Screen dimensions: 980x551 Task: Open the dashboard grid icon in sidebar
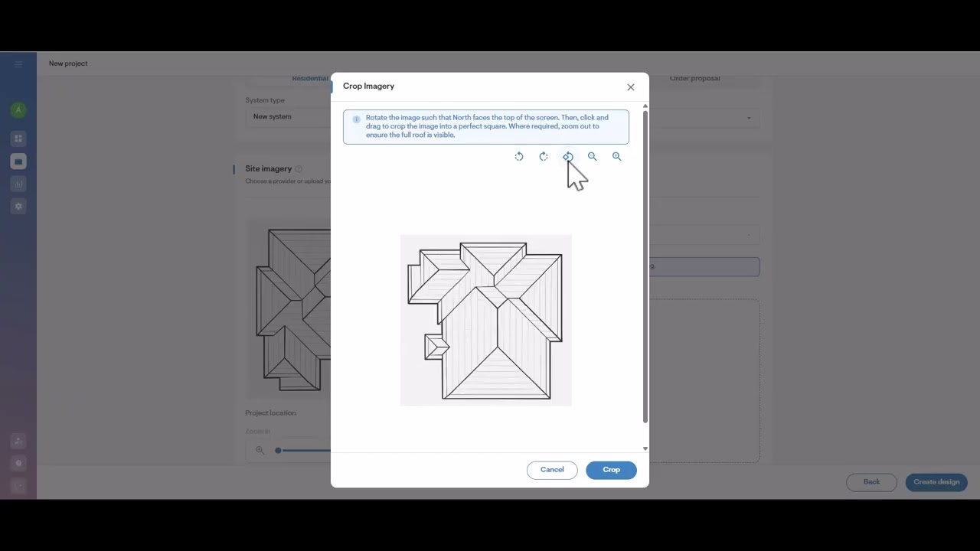[18, 139]
